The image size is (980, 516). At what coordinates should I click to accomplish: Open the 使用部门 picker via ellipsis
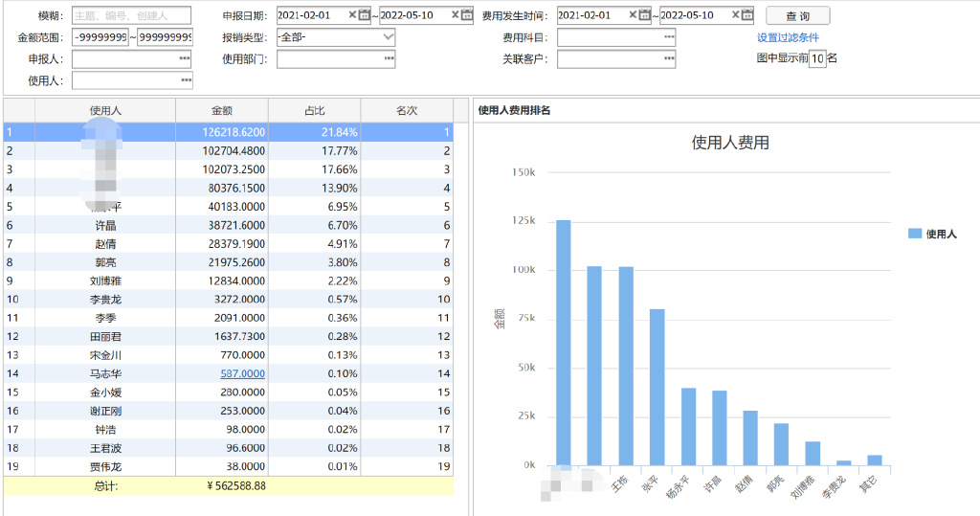tap(389, 59)
